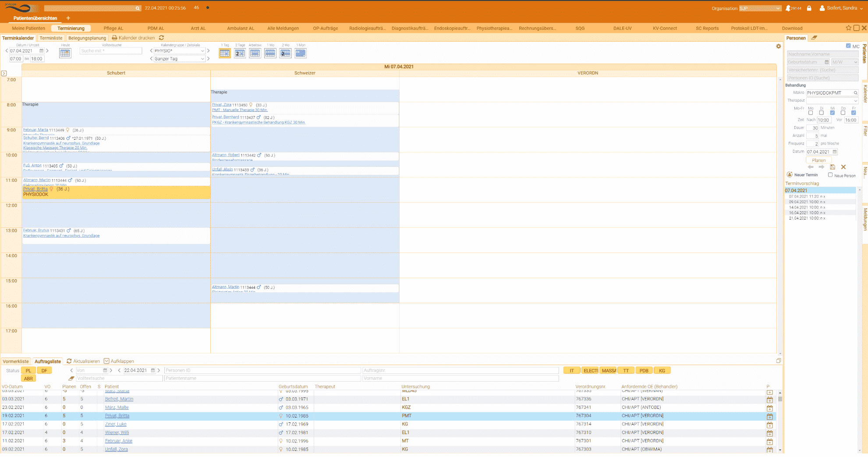
Task: Check the Mo weekday checkbox
Action: 811,113
